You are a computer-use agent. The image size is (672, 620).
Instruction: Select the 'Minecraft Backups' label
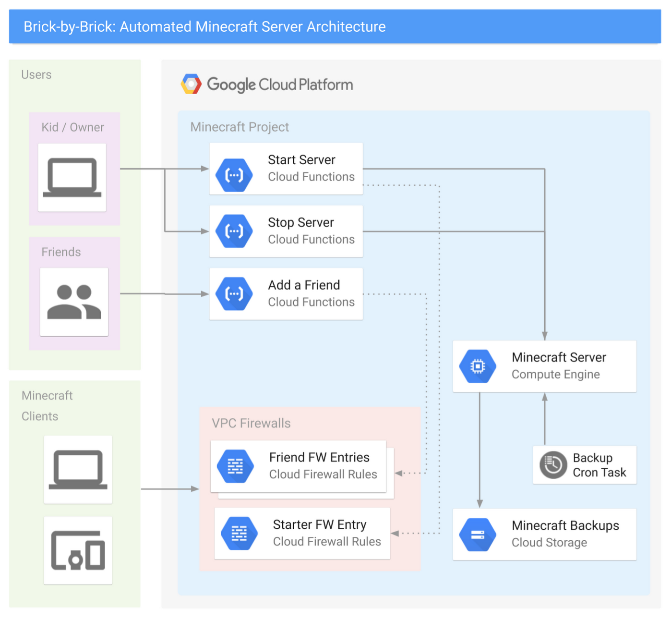point(565,525)
